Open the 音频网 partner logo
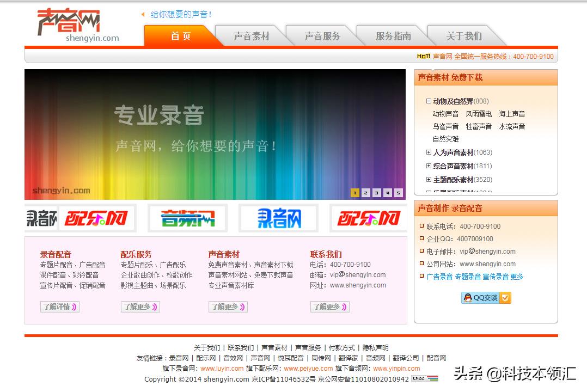587x392 pixels. (x=187, y=218)
